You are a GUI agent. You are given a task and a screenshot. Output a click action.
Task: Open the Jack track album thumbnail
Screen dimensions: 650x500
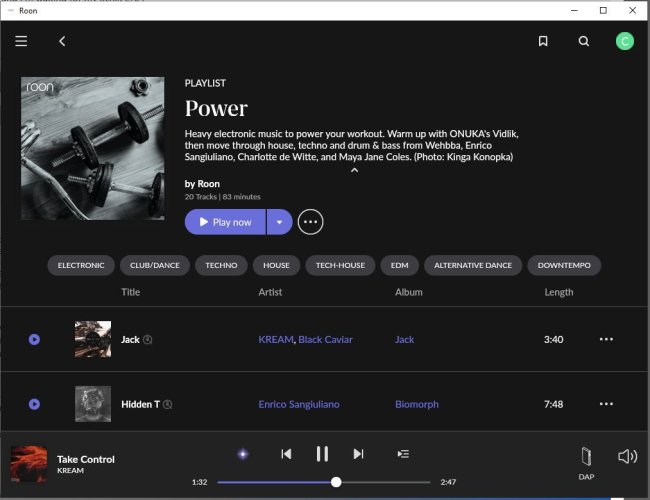[x=93, y=339]
